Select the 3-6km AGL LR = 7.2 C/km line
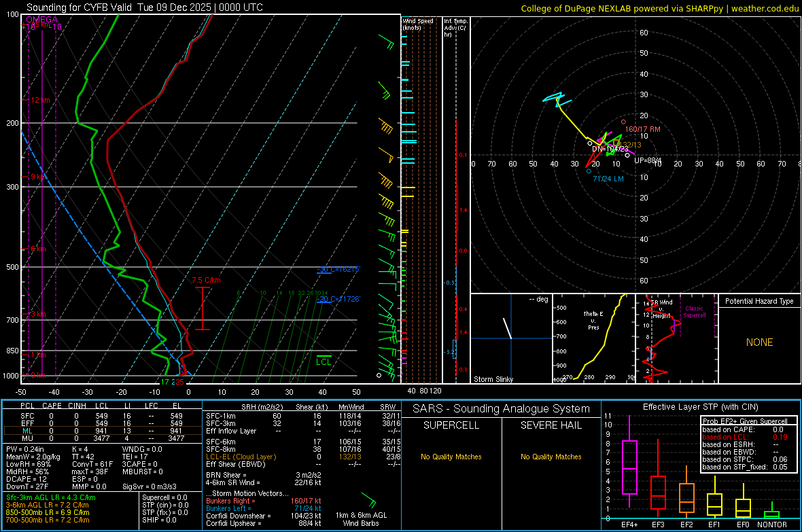This screenshot has height=532, width=802. tap(48, 505)
